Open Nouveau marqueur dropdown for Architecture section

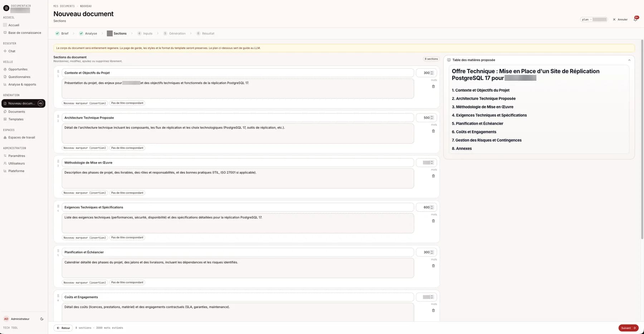(85, 148)
